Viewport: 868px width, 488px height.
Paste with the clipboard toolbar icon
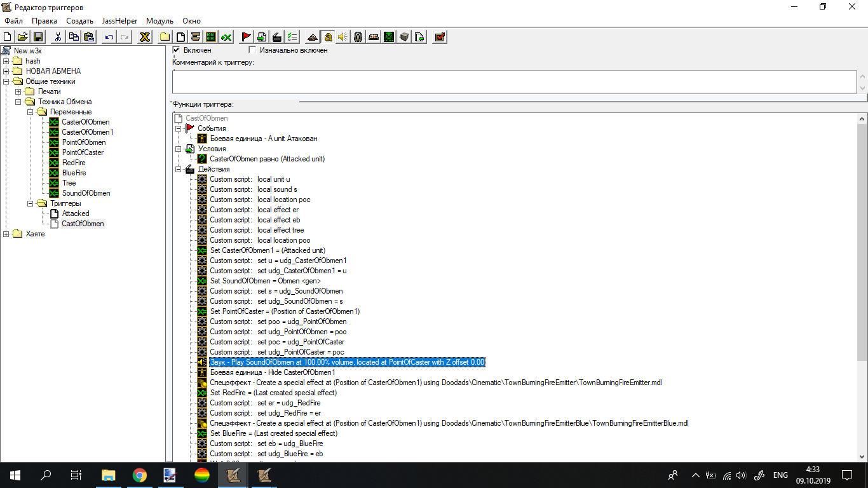pos(89,37)
